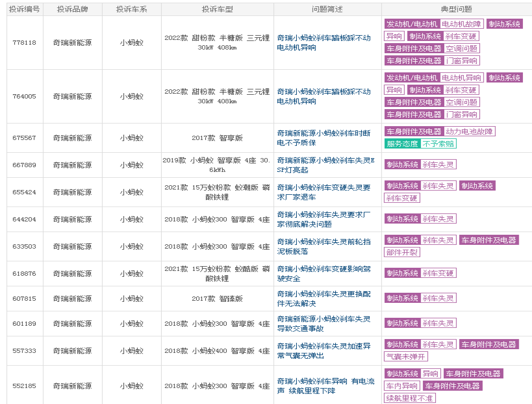The height and width of the screenshot is (404, 532).
Task: Click 空调问题 tag in row 764005
Action: click(x=461, y=102)
